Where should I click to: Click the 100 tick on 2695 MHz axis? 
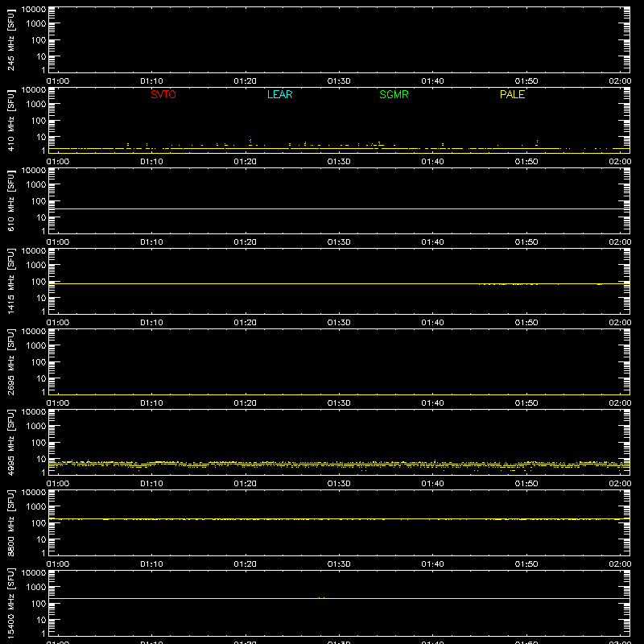39,362
